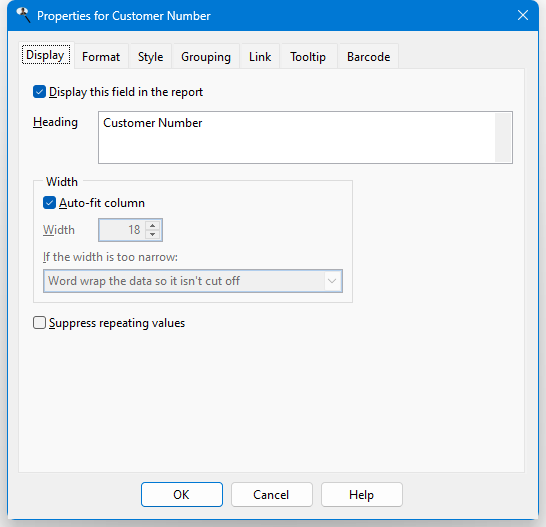The height and width of the screenshot is (527, 546).
Task: Switch to the Style tab
Action: (x=150, y=56)
